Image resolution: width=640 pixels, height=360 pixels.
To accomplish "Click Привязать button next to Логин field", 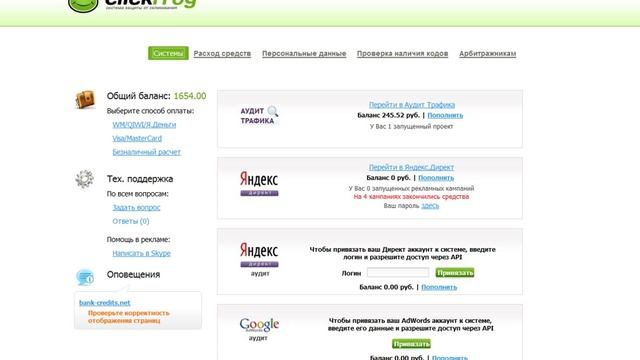I will click(455, 273).
